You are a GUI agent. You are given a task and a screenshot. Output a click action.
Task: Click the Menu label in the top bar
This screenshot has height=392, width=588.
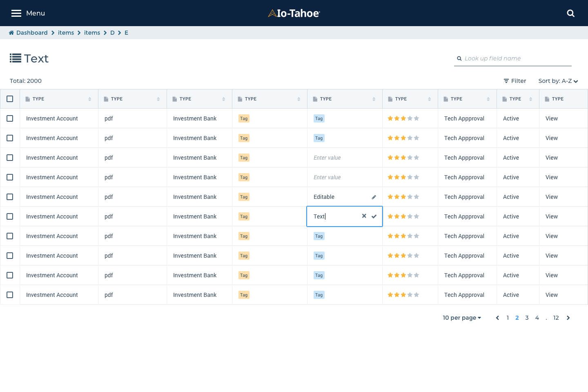pos(36,13)
